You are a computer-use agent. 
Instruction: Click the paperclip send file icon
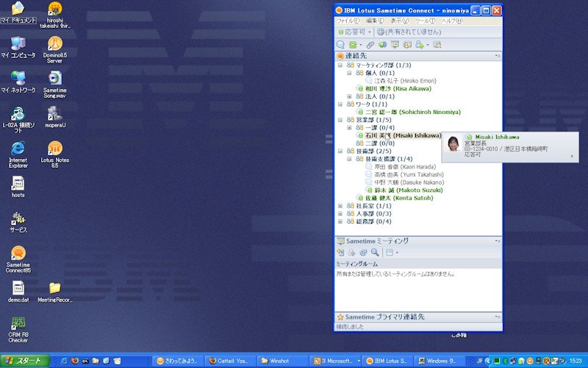click(x=370, y=45)
